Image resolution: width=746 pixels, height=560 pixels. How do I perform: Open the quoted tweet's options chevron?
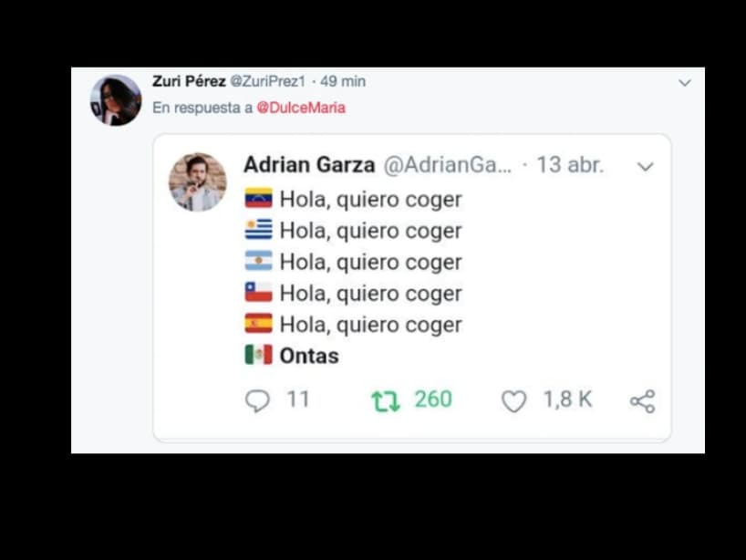(646, 167)
